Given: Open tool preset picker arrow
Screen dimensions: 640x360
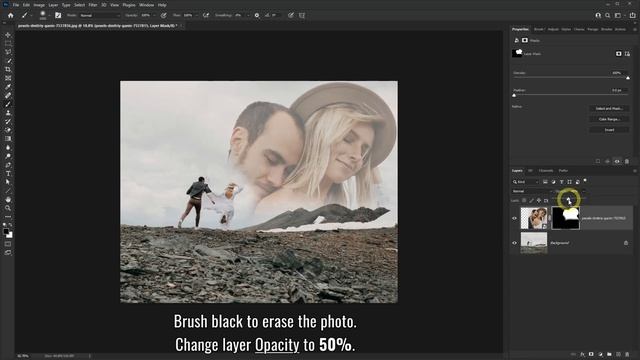Looking at the screenshot, I should pos(31,16).
